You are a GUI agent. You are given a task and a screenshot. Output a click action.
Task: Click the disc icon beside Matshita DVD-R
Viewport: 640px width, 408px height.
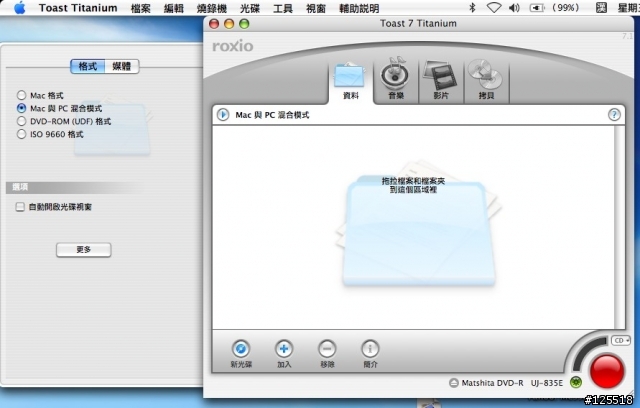pyautogui.click(x=453, y=383)
